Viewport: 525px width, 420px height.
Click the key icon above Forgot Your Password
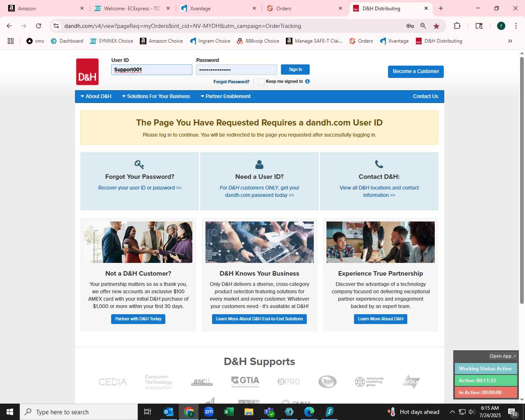(139, 164)
